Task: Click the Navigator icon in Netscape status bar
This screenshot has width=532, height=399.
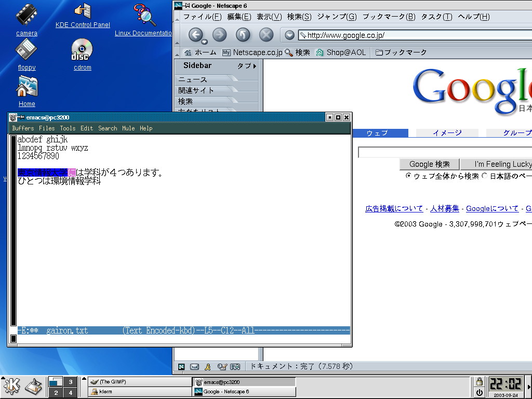Action: tap(181, 366)
